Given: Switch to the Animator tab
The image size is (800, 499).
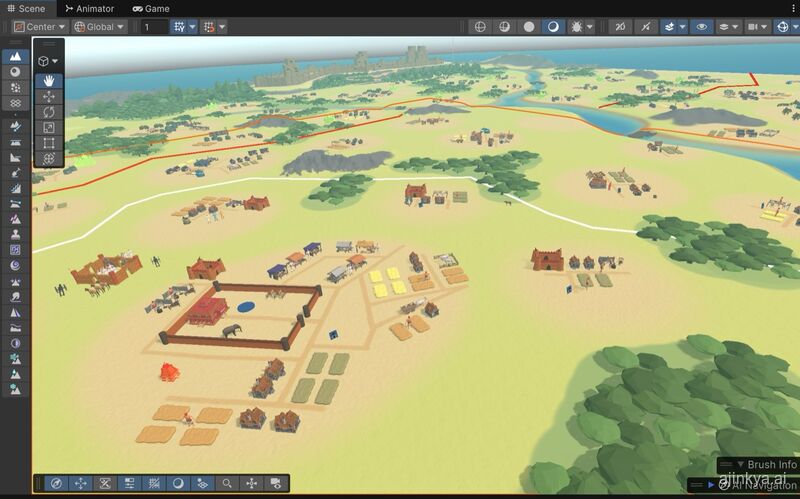Looking at the screenshot, I should 89,9.
